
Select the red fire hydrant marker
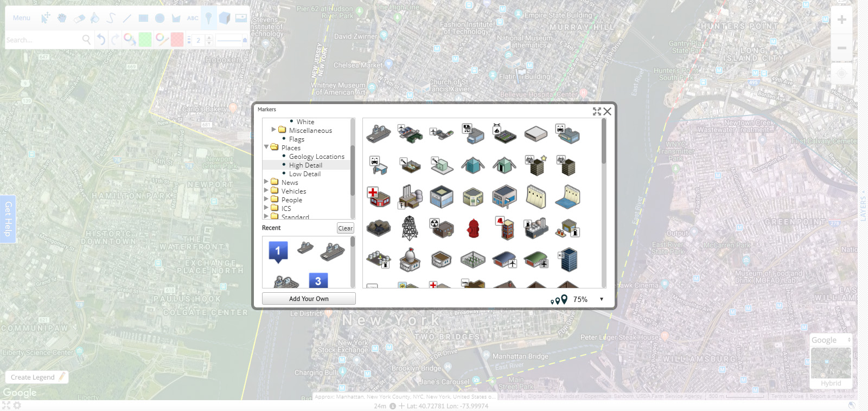pyautogui.click(x=473, y=229)
